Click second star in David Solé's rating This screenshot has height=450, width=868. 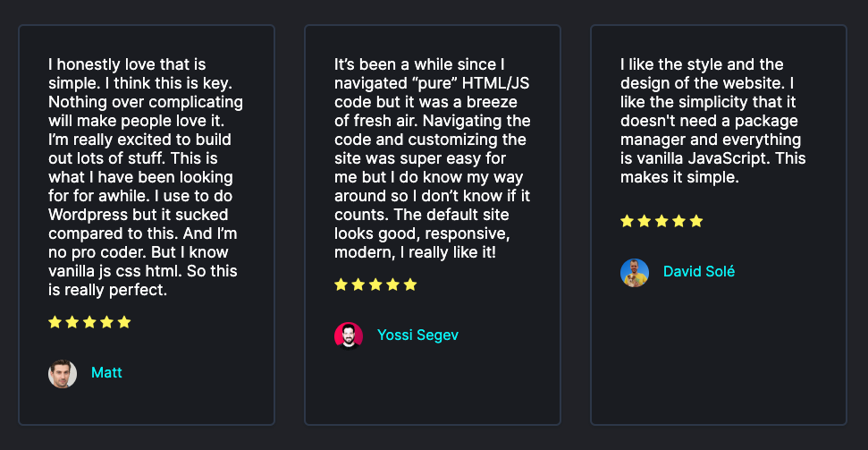644,221
